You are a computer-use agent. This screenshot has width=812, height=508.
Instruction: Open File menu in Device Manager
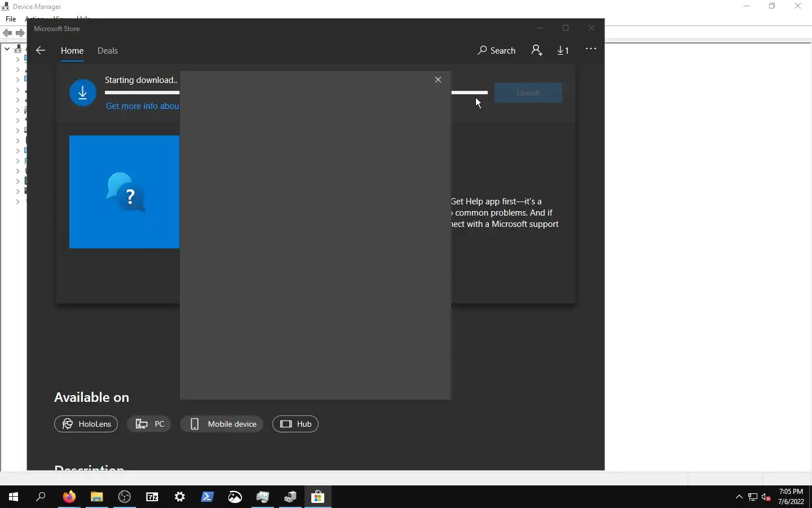11,19
